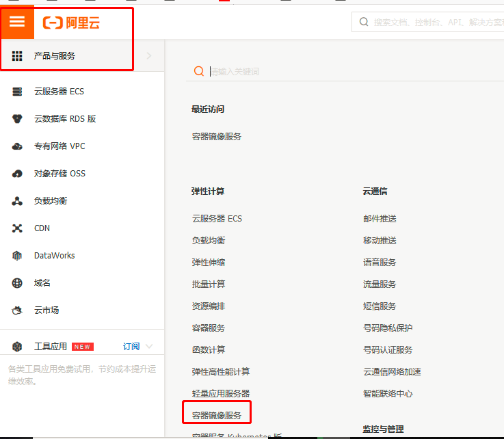Open 号码认证服务 product link
Image resolution: width=504 pixels, height=439 pixels.
click(388, 349)
